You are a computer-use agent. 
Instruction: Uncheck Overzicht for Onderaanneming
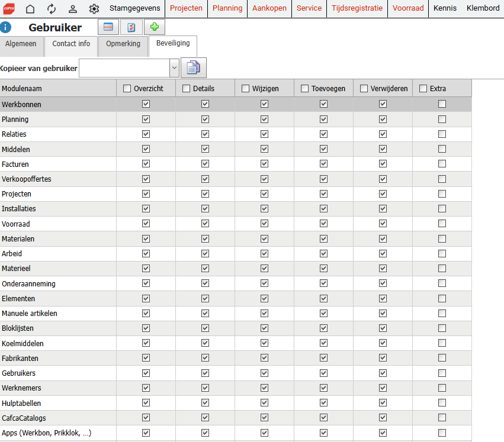pyautogui.click(x=146, y=283)
